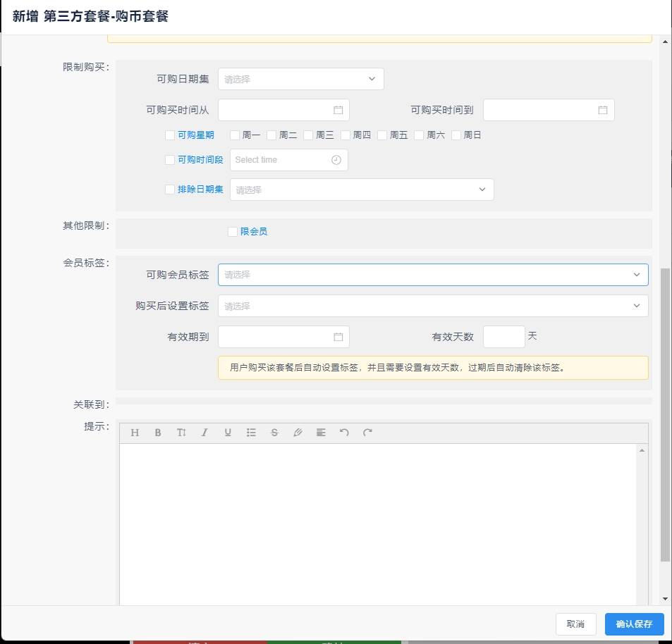Undo the last edit in the editor
This screenshot has width=672, height=644.
pos(344,433)
